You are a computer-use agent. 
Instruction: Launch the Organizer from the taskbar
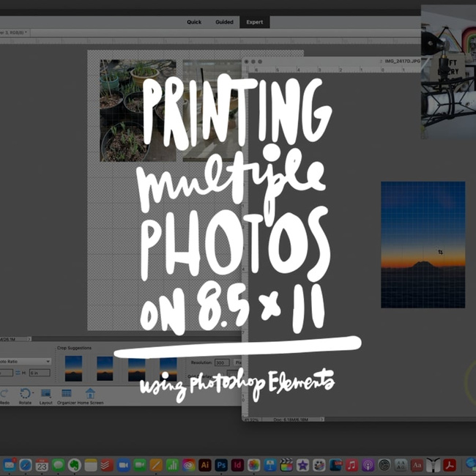(x=67, y=395)
